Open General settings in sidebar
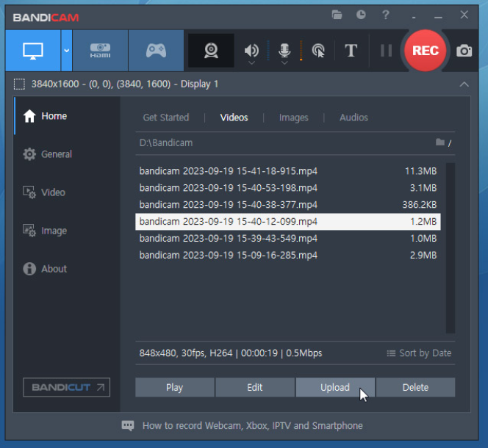The image size is (488, 448). point(47,154)
